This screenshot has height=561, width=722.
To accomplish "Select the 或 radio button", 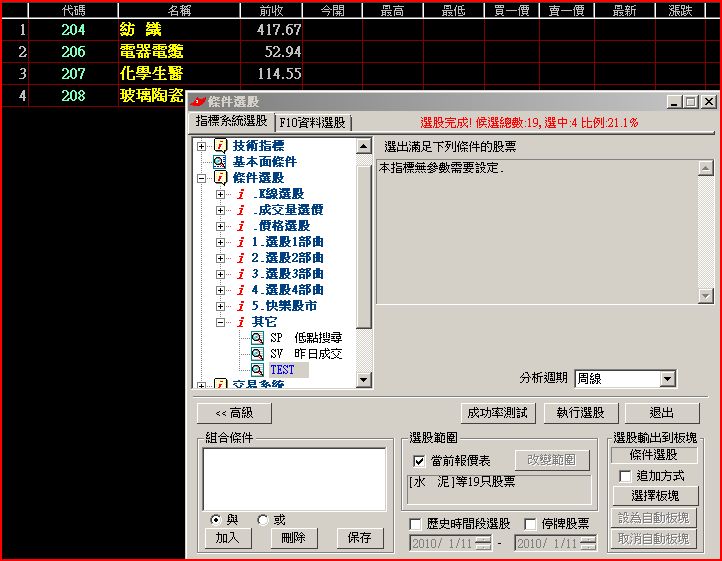I will pos(263,520).
